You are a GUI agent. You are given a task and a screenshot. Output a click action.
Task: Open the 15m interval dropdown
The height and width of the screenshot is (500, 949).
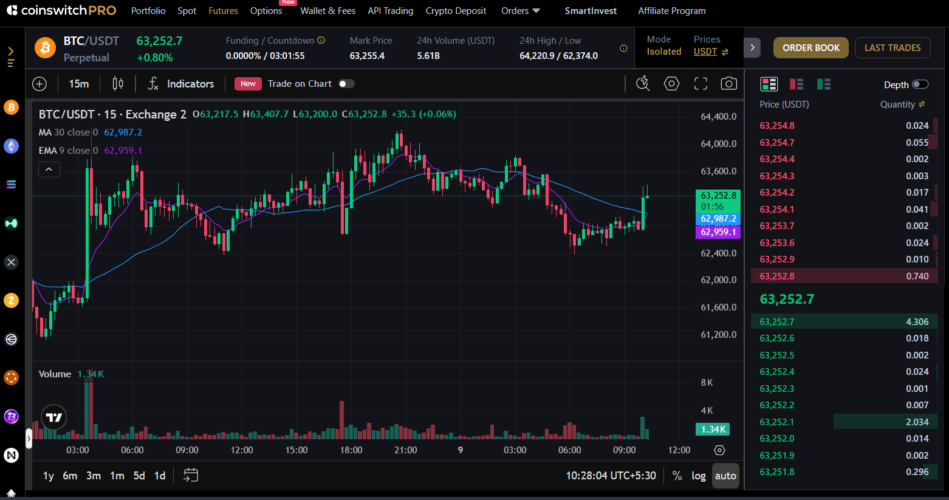79,84
